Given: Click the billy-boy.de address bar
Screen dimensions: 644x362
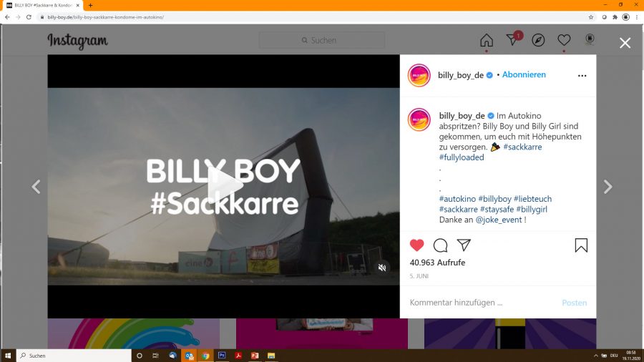Looking at the screenshot, I should pos(312,17).
